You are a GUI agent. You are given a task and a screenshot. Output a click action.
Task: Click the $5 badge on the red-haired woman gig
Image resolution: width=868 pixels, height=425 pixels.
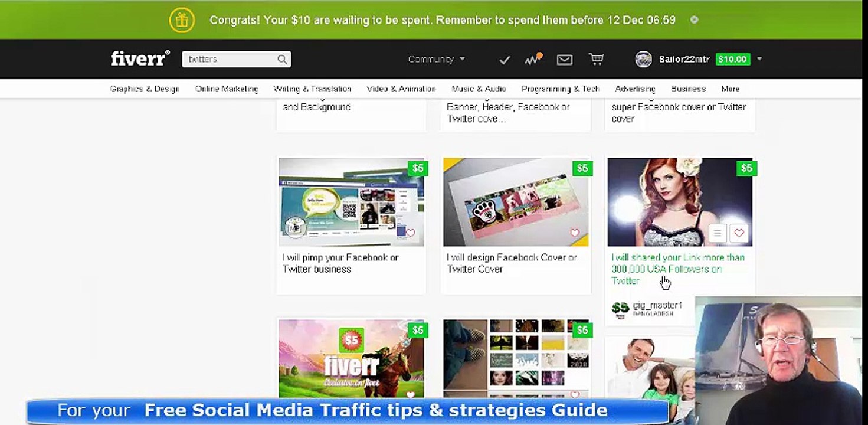click(x=746, y=168)
